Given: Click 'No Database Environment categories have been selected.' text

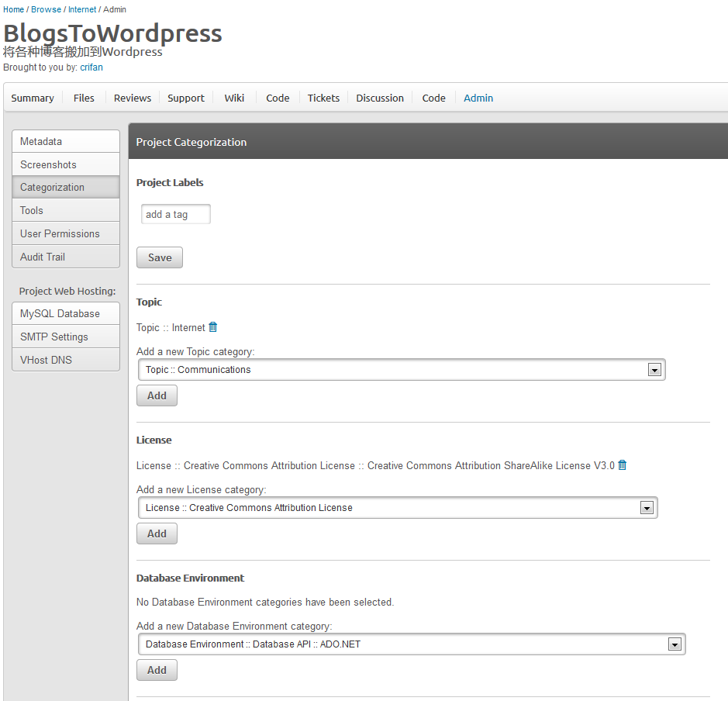Looking at the screenshot, I should [x=265, y=602].
